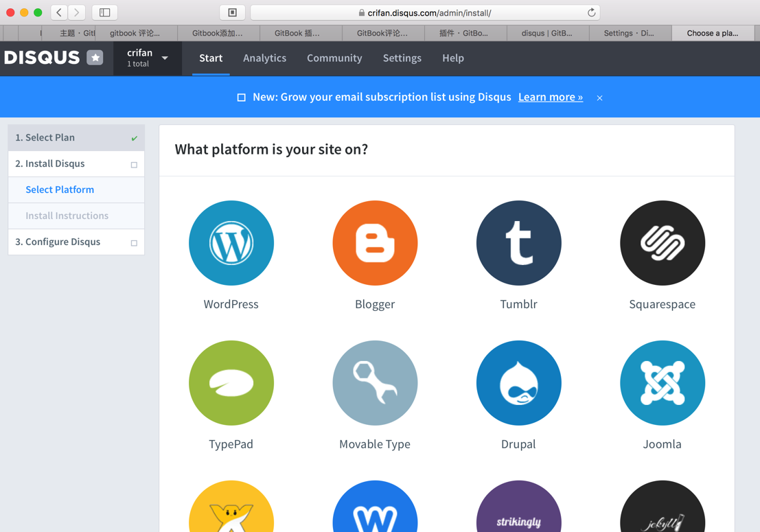Go to step 2 Install Disqus

(76, 164)
